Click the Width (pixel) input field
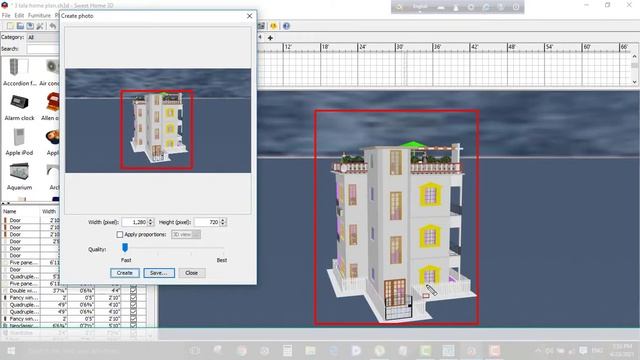This screenshot has height=360, width=640. pyautogui.click(x=135, y=222)
